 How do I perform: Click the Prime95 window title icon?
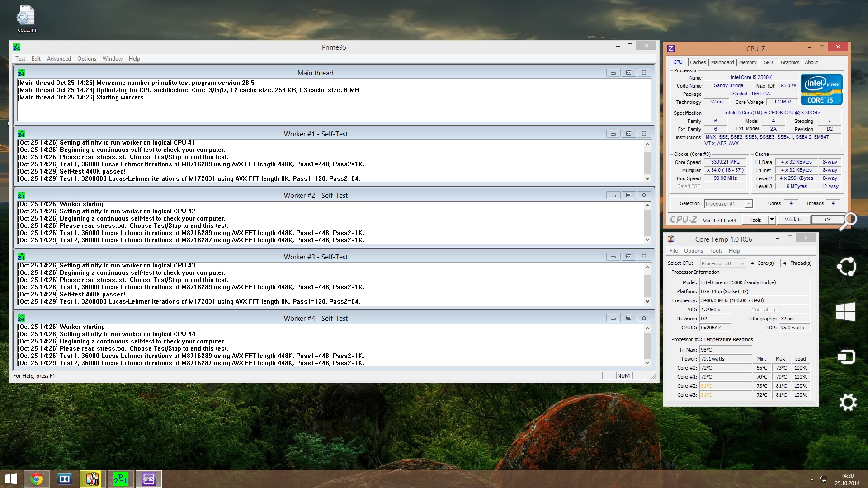[17, 47]
